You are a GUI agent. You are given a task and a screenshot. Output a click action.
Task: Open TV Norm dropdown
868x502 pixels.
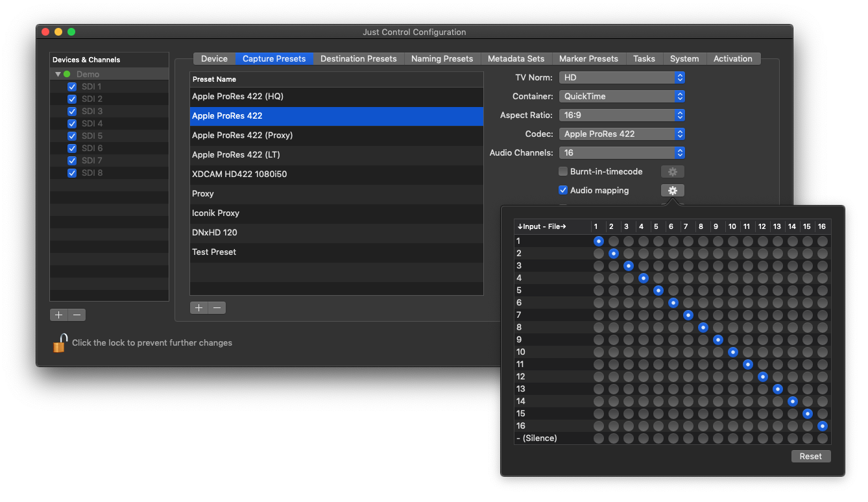coord(622,77)
